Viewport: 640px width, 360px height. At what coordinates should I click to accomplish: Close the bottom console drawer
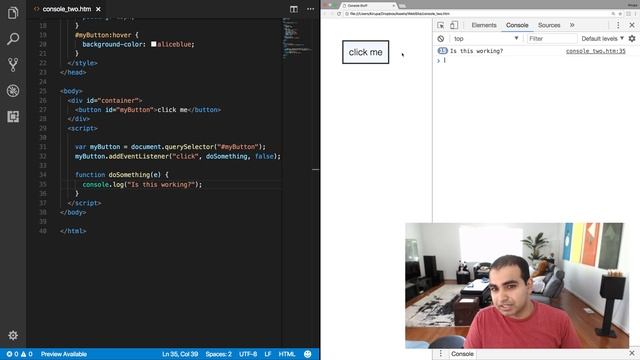(x=632, y=353)
